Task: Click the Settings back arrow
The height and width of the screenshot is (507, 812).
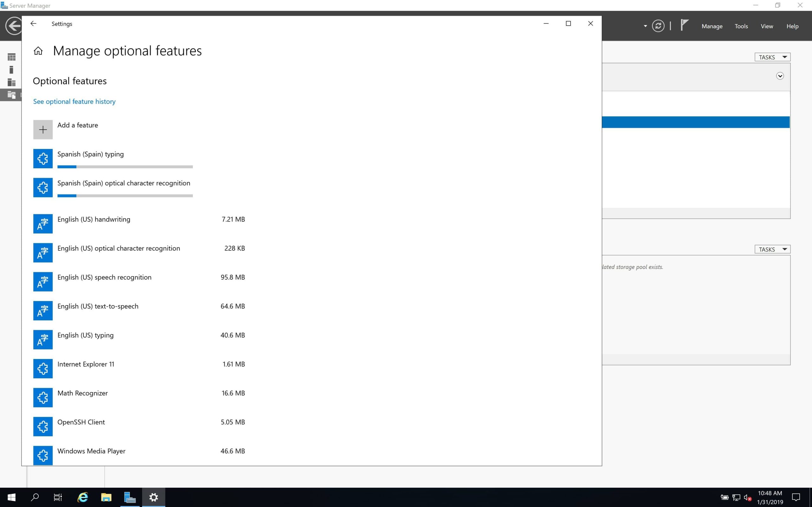Action: tap(33, 23)
